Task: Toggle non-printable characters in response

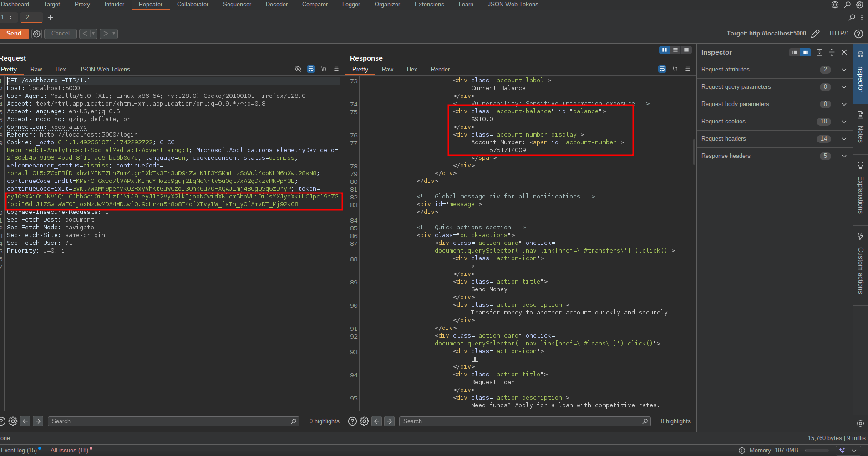Action: pos(675,69)
